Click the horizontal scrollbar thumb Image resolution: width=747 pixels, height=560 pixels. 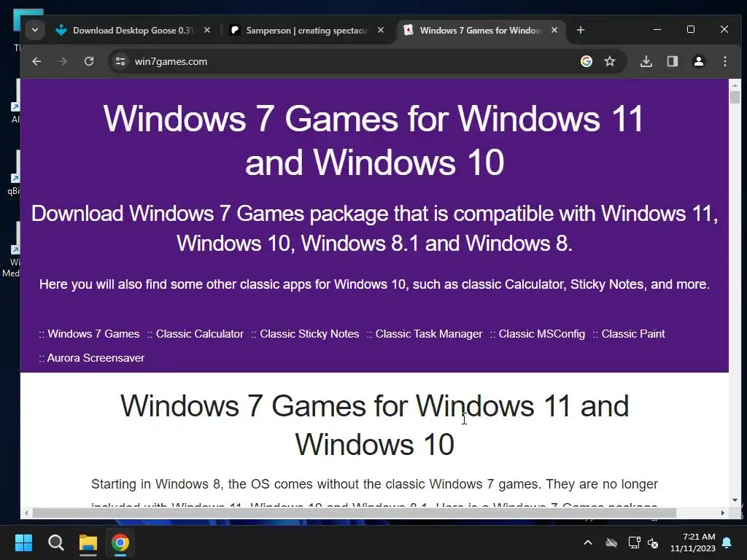pos(354,513)
